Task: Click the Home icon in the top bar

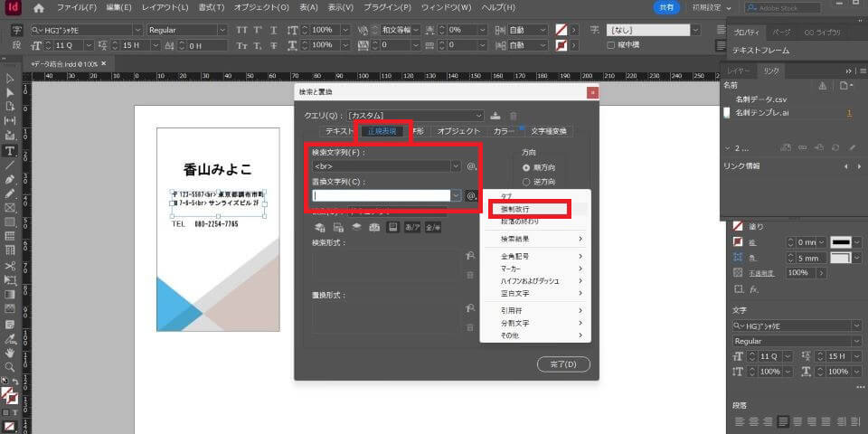Action: 38,7
